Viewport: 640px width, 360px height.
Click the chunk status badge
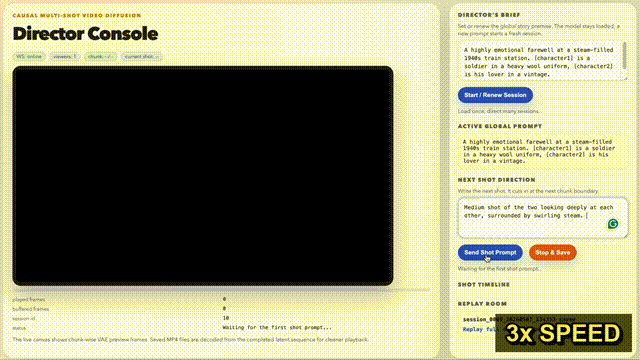pos(100,57)
